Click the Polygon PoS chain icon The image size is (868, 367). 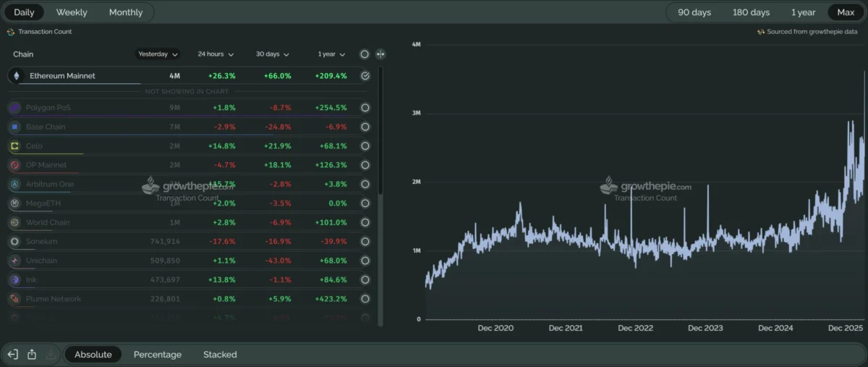[x=15, y=108]
